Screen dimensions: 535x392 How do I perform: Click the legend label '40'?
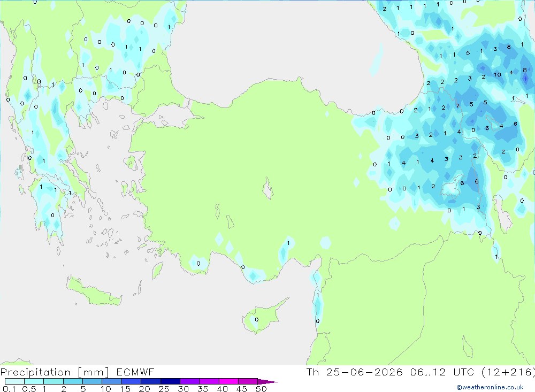point(222,389)
